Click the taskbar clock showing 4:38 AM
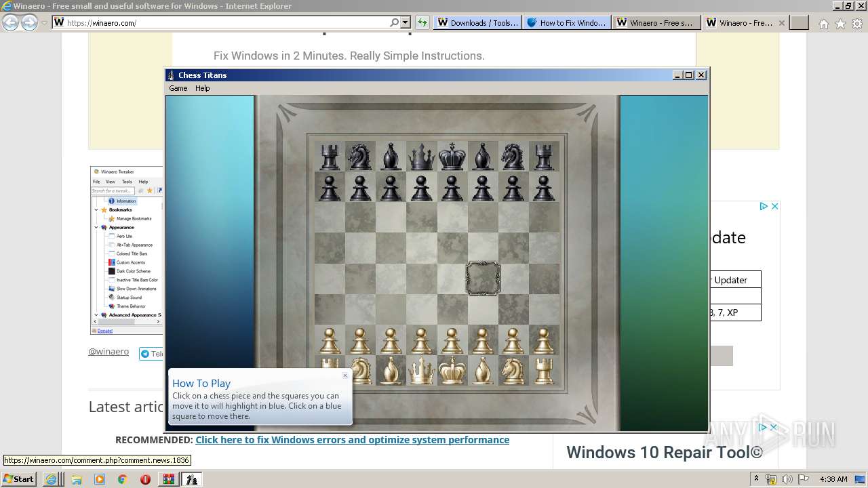Screen dimensions: 868x488 (833, 479)
